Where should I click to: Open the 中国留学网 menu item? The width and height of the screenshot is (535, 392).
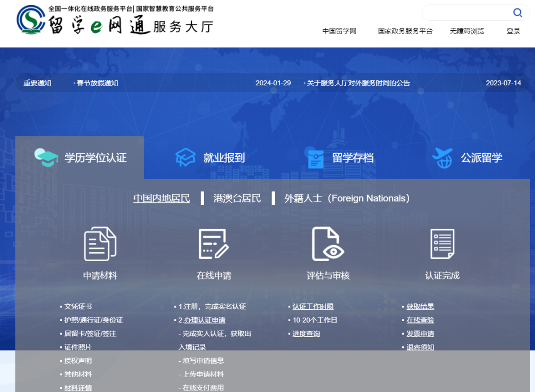[339, 31]
